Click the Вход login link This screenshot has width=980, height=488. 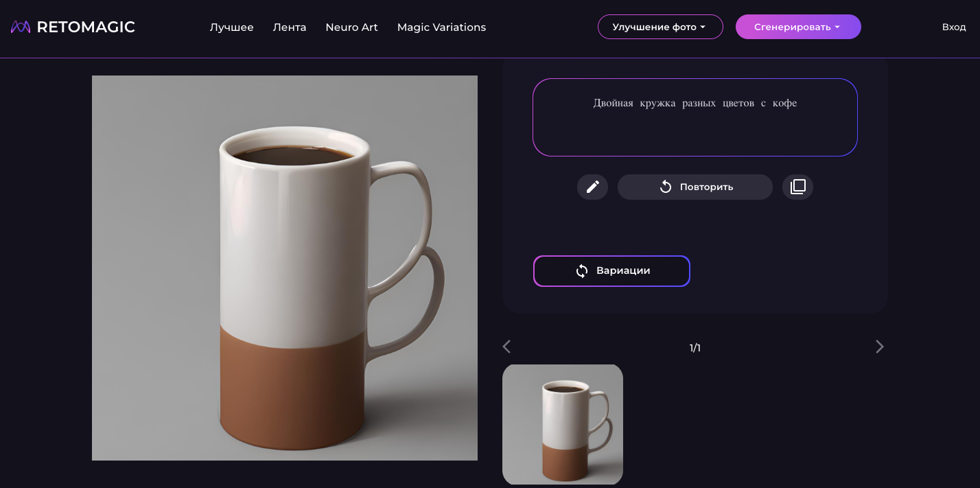pyautogui.click(x=954, y=27)
